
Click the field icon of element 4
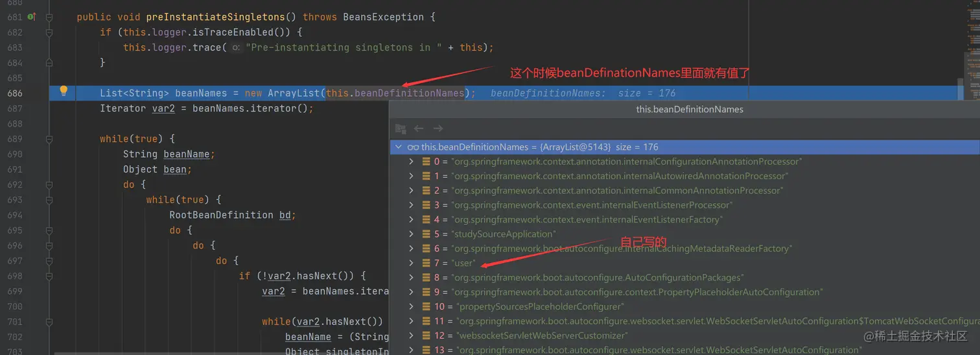coord(426,219)
